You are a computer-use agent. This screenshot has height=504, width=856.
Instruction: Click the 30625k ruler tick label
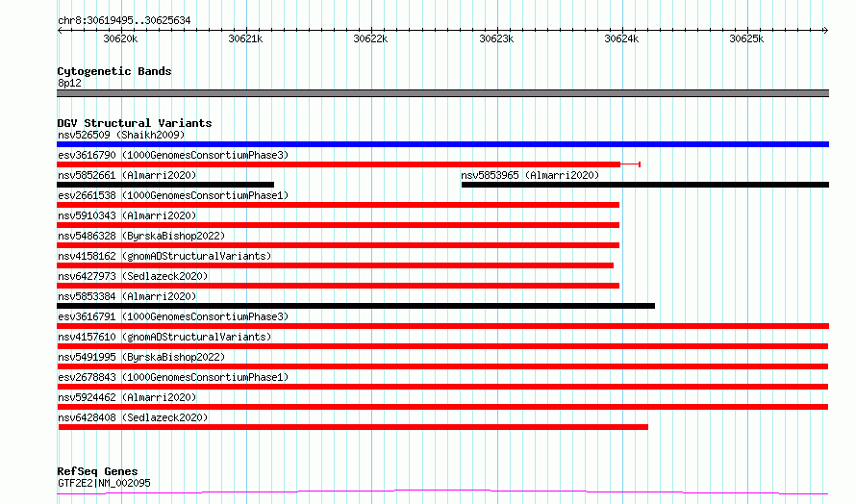(x=746, y=38)
